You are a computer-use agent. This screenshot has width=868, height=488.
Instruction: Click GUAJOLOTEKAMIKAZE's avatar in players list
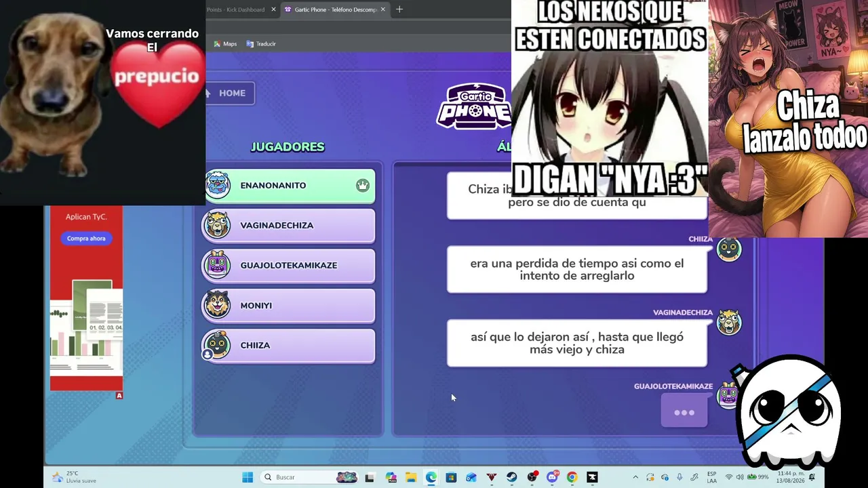coord(218,265)
